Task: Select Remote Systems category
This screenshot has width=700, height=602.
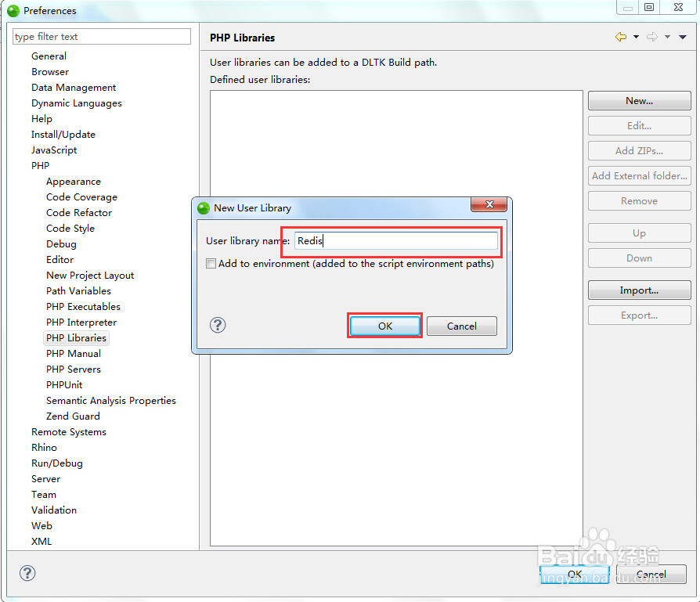Action: [69, 432]
